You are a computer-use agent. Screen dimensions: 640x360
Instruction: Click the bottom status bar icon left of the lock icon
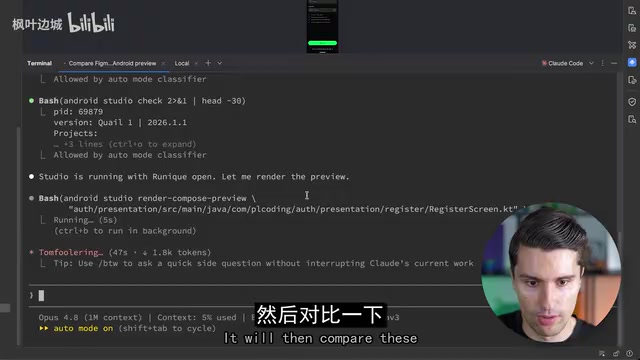coord(602,353)
